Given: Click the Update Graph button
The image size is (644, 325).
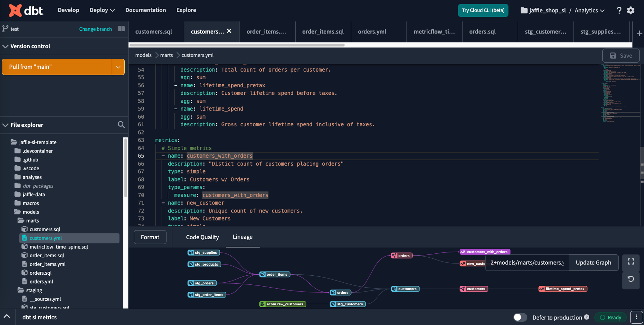Looking at the screenshot, I should point(593,262).
